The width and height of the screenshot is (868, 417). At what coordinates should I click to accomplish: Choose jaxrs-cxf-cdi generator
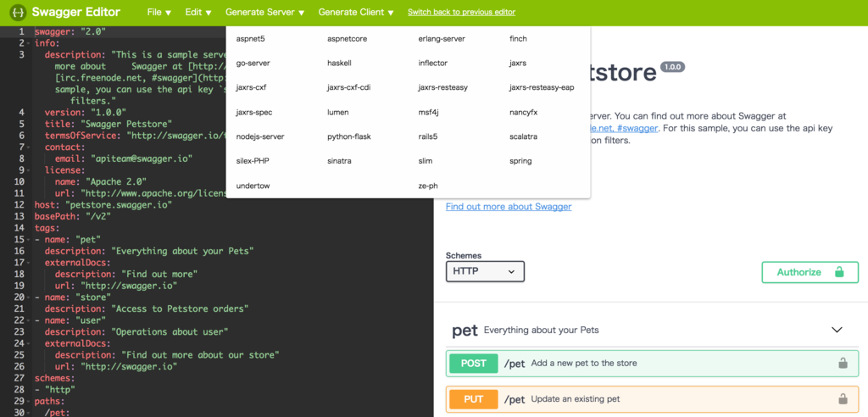click(348, 87)
